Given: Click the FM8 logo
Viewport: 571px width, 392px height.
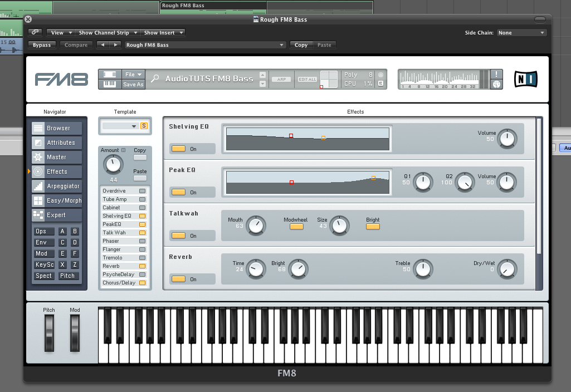Looking at the screenshot, I should [61, 79].
